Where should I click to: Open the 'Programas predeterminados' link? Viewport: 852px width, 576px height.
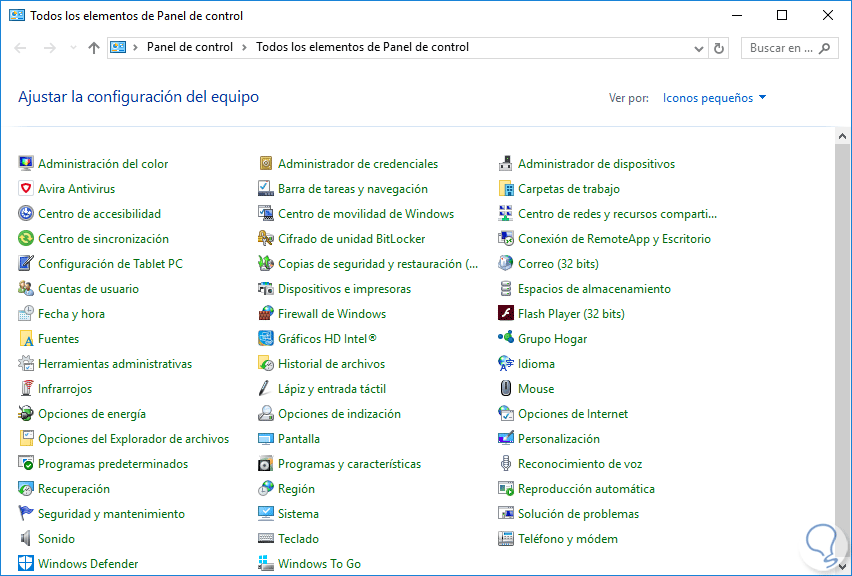click(113, 464)
